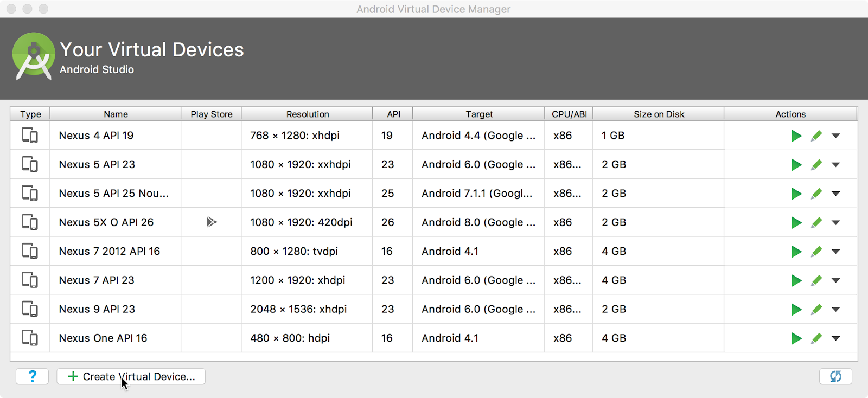868x398 pixels.
Task: Edit the Nexus 9 API 23 configuration
Action: coord(816,310)
